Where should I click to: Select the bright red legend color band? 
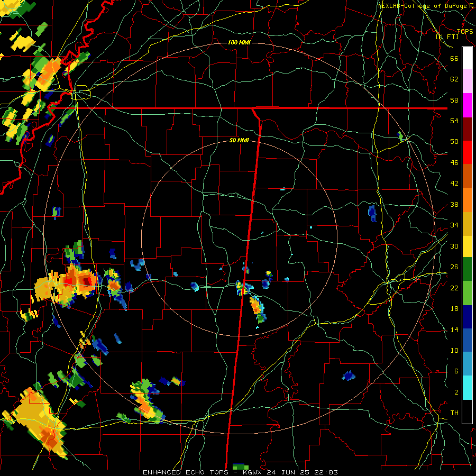pos(467,152)
